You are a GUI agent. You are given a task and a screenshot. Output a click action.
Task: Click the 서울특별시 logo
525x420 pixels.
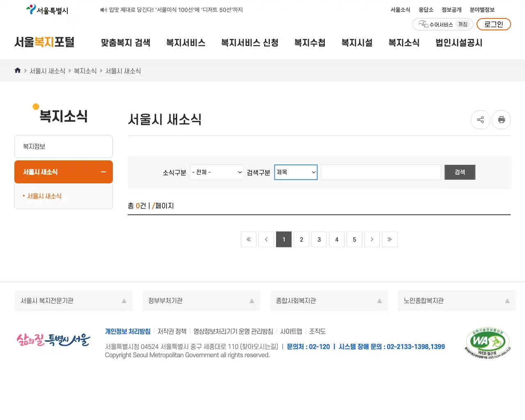pyautogui.click(x=47, y=10)
